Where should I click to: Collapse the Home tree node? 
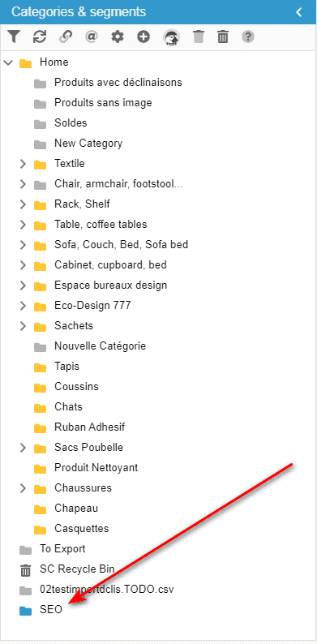(8, 62)
